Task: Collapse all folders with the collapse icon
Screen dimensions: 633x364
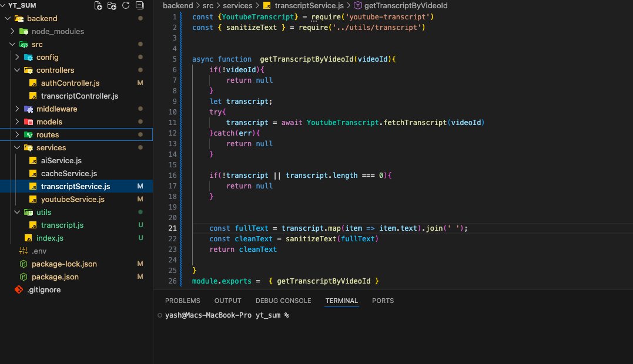Action: pyautogui.click(x=140, y=5)
